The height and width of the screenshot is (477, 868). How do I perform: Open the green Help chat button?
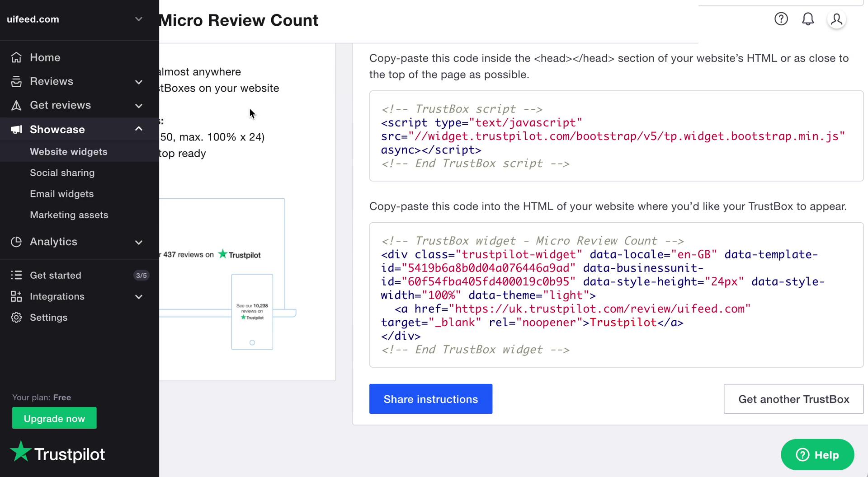tap(817, 455)
